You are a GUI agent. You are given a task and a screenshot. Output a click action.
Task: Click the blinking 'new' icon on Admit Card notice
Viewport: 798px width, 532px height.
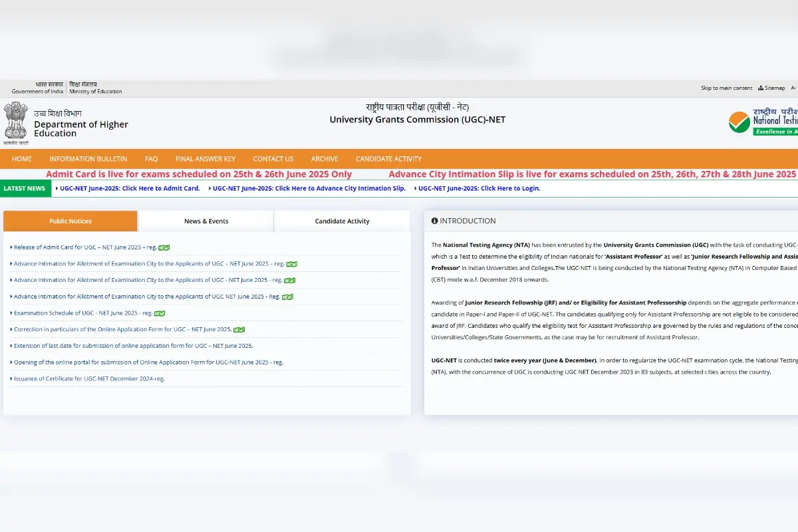coord(164,247)
